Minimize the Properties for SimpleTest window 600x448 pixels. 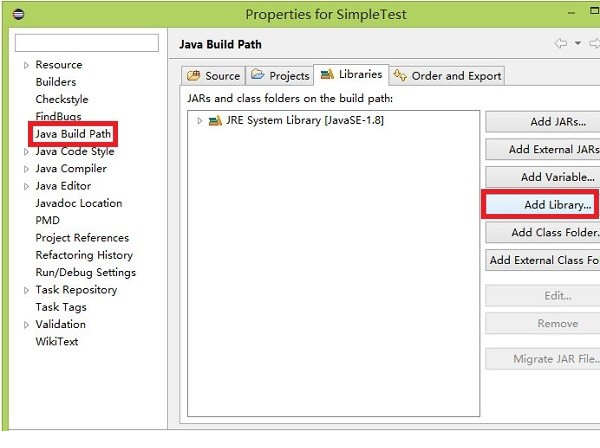571,13
